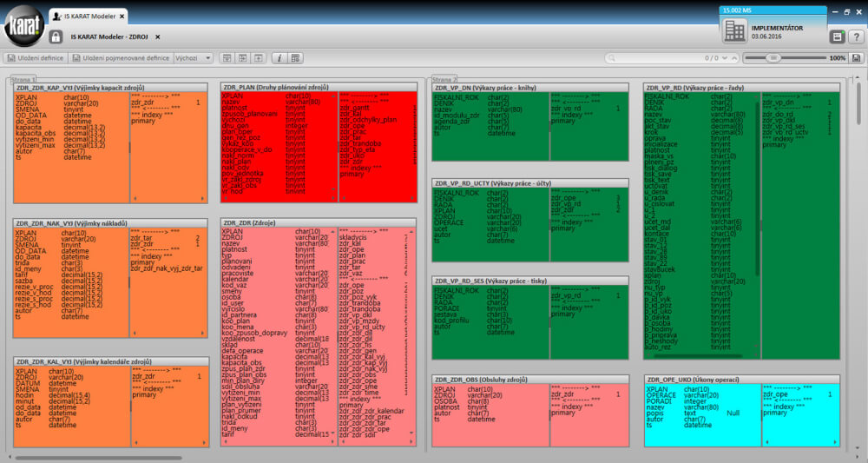
Task: Click the 15.002 MS status bar
Action: point(773,10)
